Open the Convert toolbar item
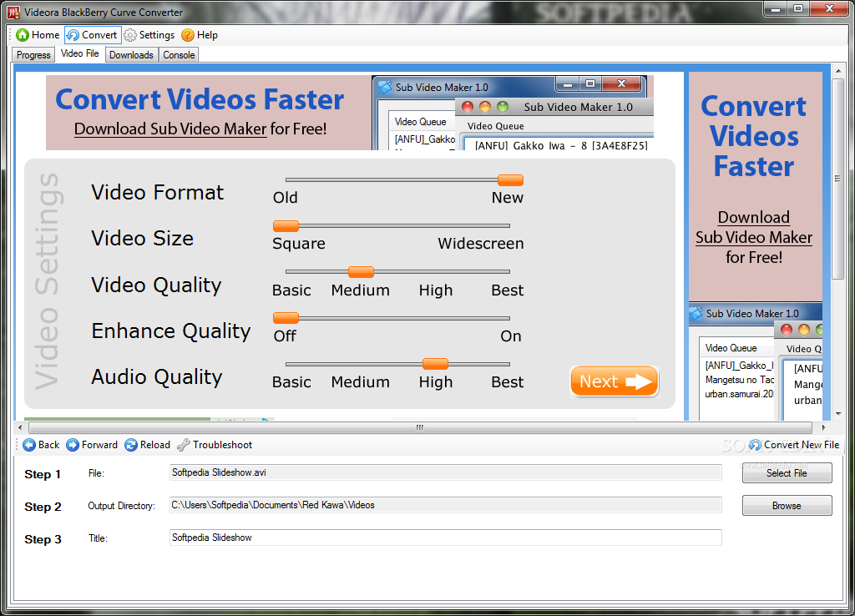This screenshot has width=855, height=616. (92, 35)
